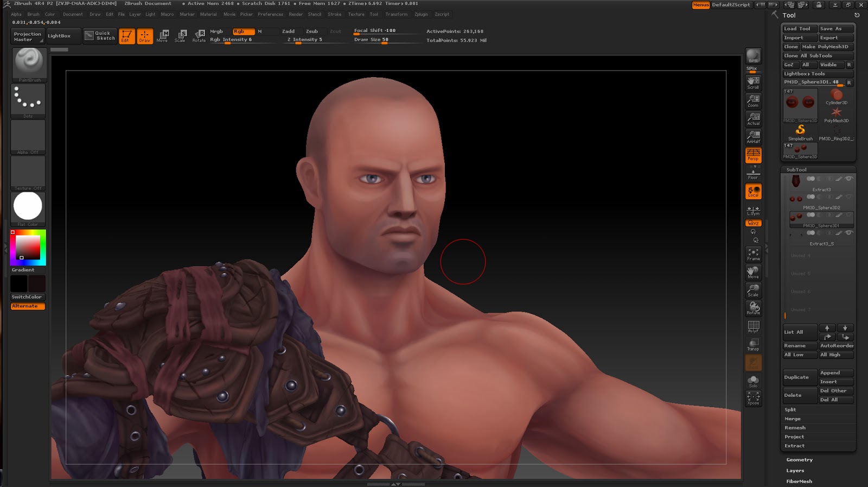Click inside the color picker square

(x=27, y=248)
